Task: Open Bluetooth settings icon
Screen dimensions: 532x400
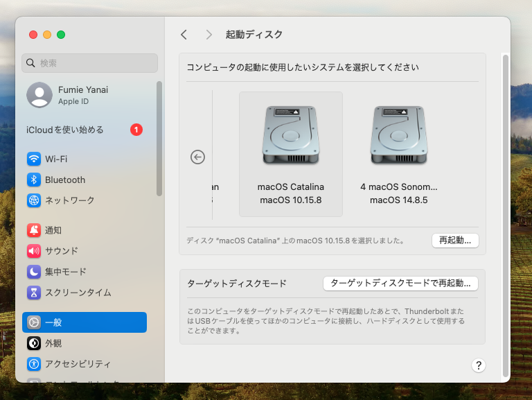Action: (x=34, y=180)
